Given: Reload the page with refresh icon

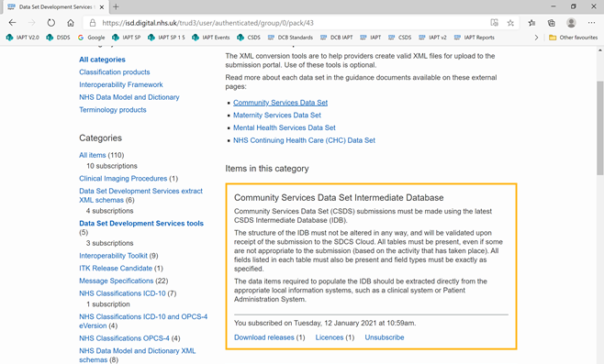Looking at the screenshot, I should click(50, 23).
